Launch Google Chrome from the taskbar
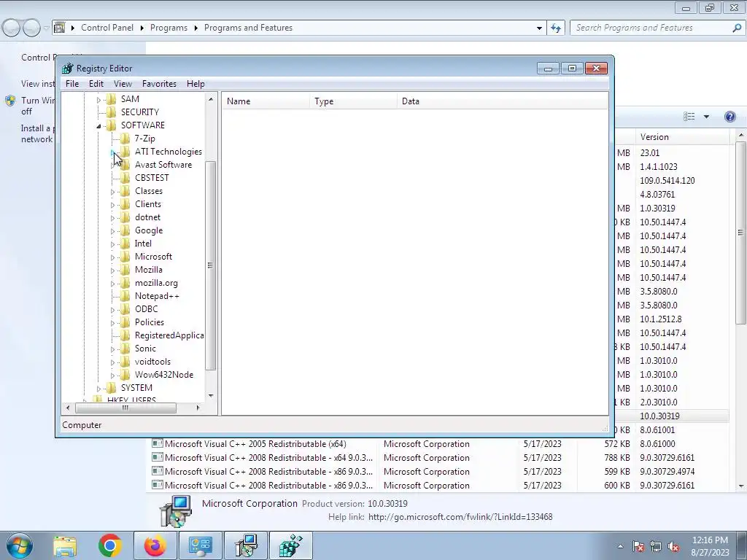 110,545
